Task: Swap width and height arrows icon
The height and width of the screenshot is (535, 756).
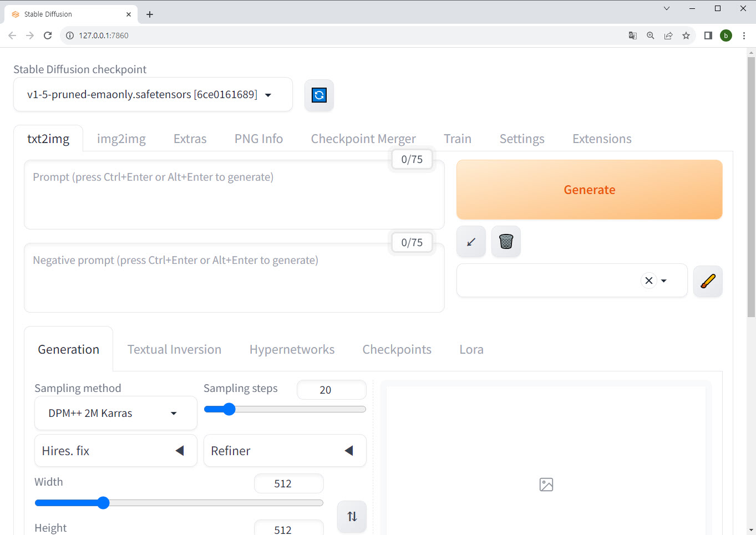Action: point(352,517)
